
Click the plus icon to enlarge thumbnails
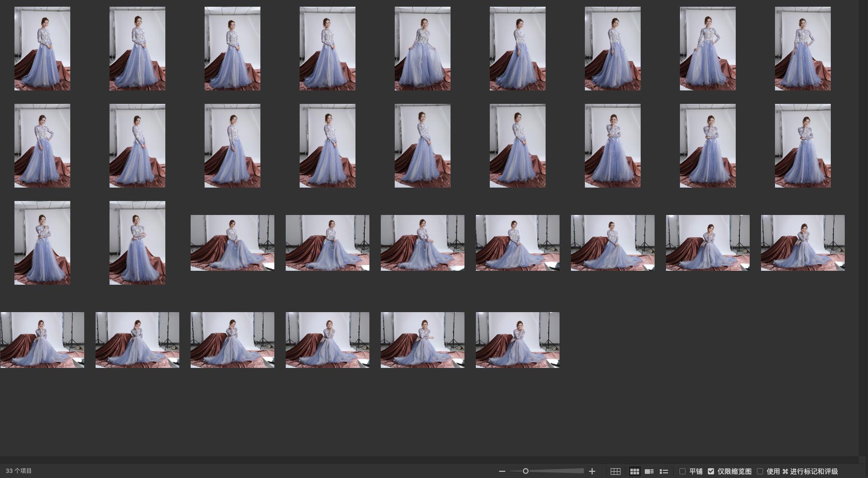[x=592, y=471]
